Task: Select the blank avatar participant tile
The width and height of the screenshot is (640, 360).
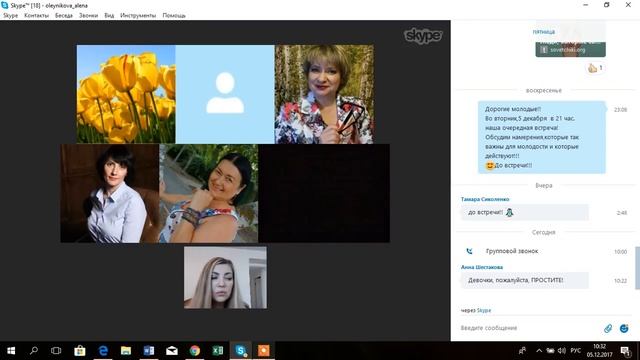Action: pos(225,94)
